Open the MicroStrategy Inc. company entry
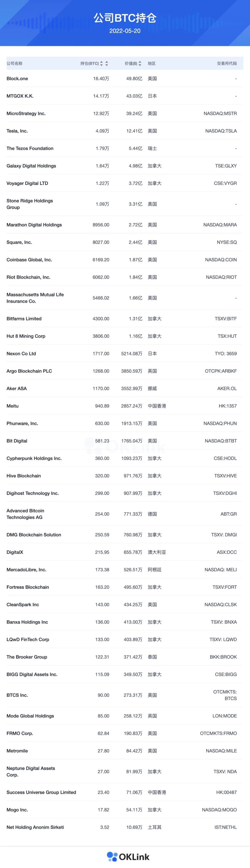 pyautogui.click(x=26, y=114)
